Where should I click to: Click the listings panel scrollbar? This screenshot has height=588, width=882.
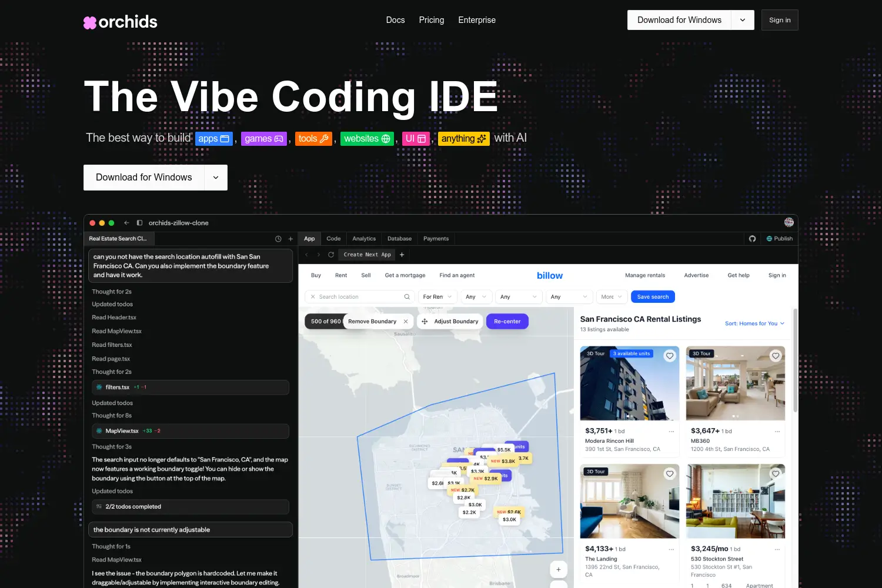click(x=795, y=360)
